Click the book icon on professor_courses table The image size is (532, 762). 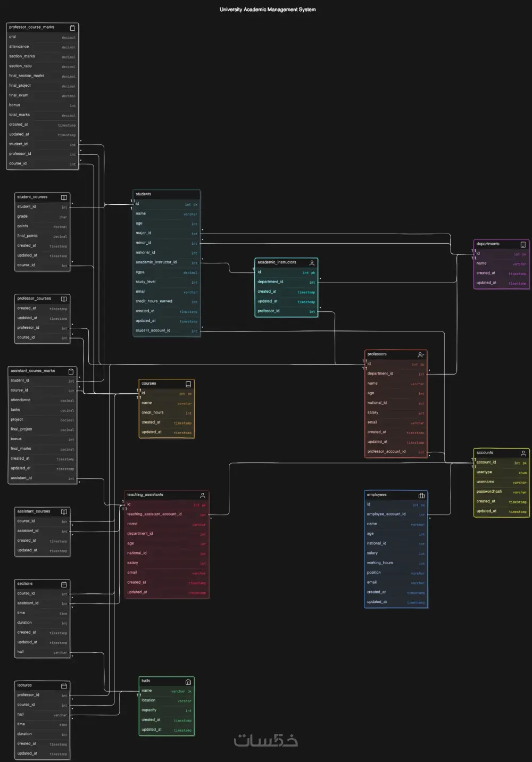click(x=64, y=299)
